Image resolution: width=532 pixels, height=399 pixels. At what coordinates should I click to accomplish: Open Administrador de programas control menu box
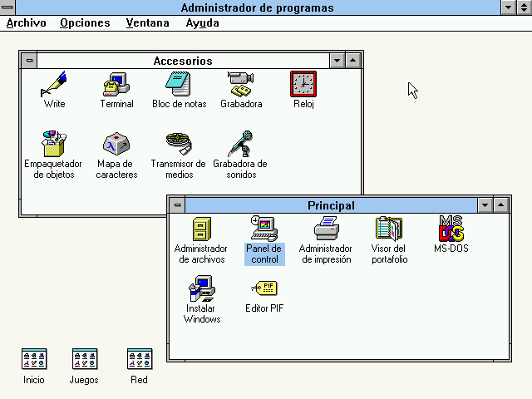point(8,7)
